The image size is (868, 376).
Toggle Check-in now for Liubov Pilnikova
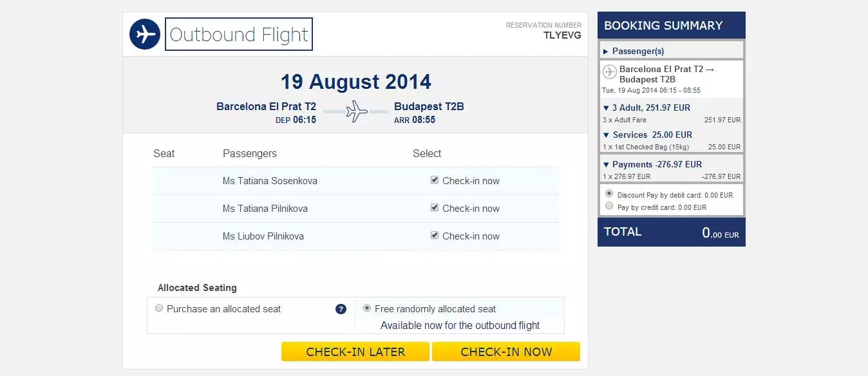pyautogui.click(x=435, y=236)
